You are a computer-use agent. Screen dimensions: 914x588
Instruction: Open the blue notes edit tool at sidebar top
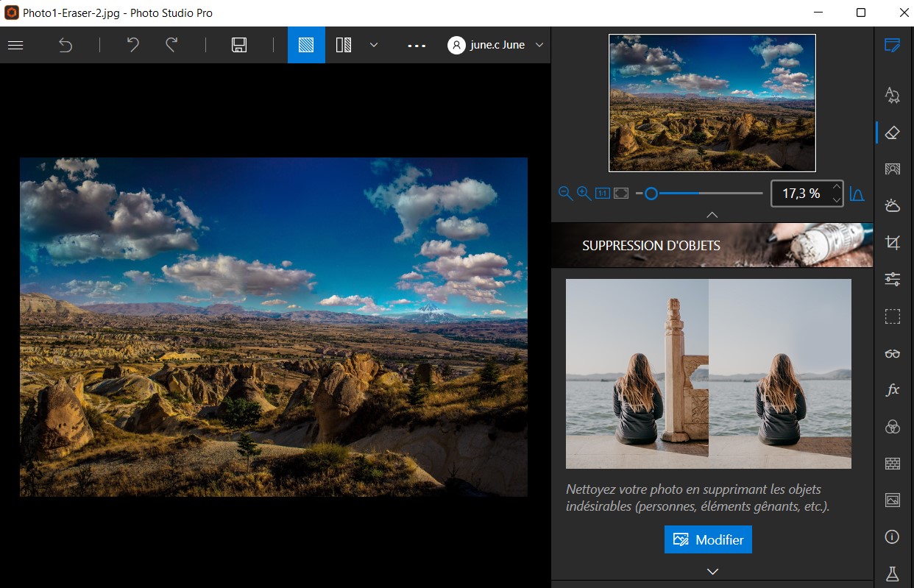point(892,45)
